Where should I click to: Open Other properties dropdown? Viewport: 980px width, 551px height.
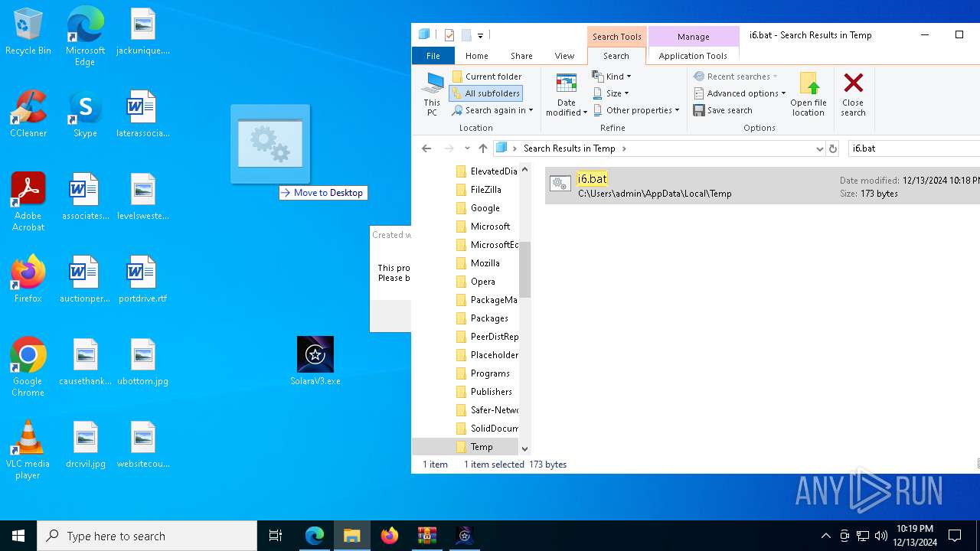(x=636, y=110)
